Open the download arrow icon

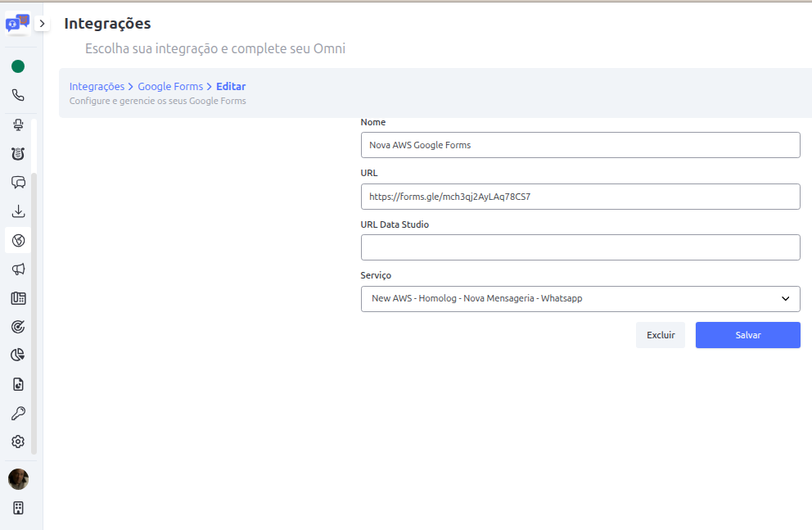18,211
